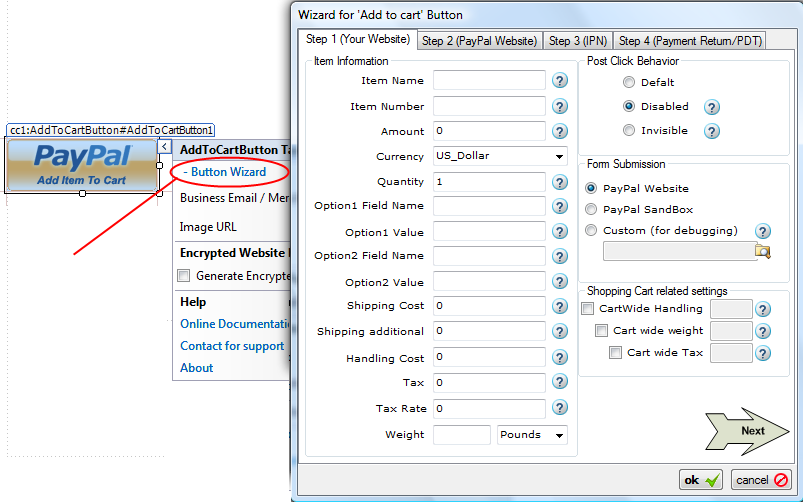The width and height of the screenshot is (803, 502).
Task: Switch to Step 1 (Your Website) tab
Action: (x=358, y=39)
